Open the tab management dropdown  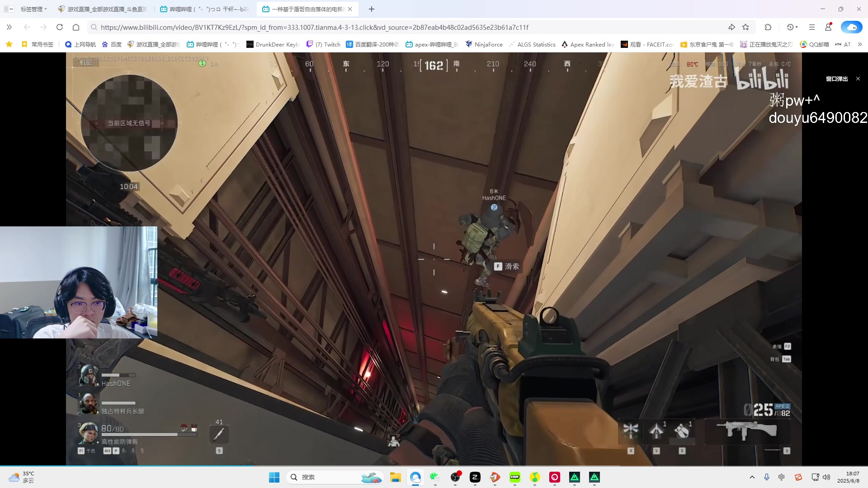pos(34,9)
